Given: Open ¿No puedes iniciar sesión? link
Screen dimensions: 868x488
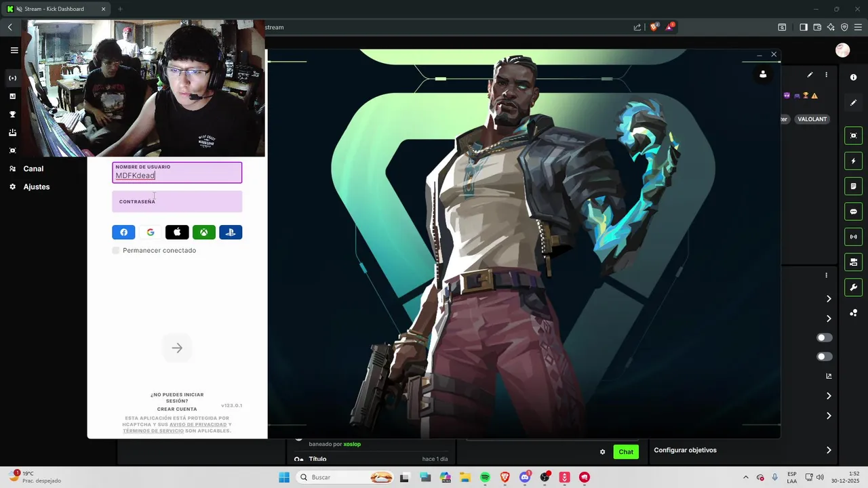Looking at the screenshot, I should 177,398.
